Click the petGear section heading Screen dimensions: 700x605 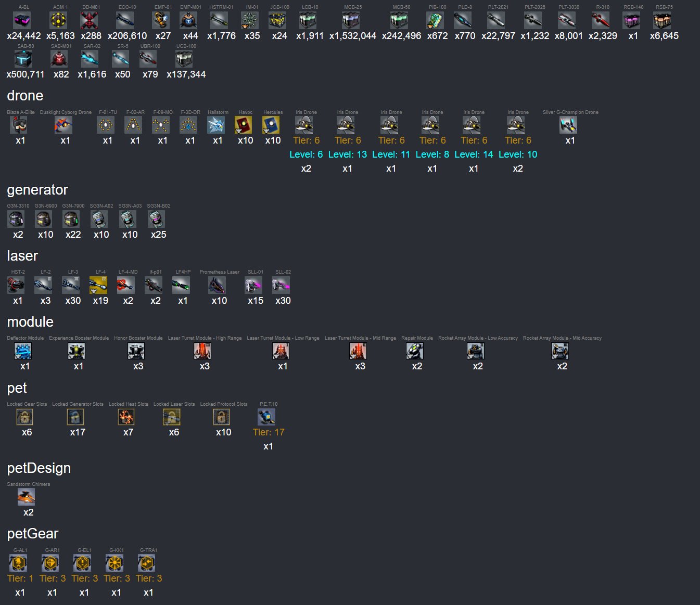pyautogui.click(x=33, y=534)
